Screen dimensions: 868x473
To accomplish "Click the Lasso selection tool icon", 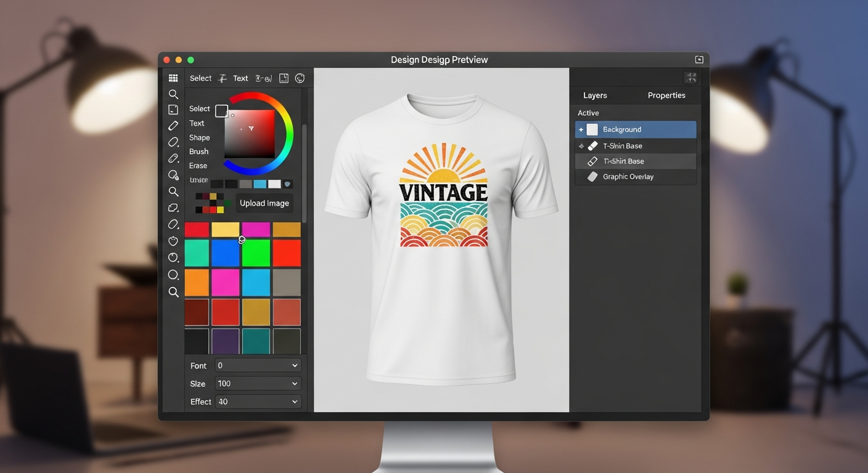I will pos(173,208).
